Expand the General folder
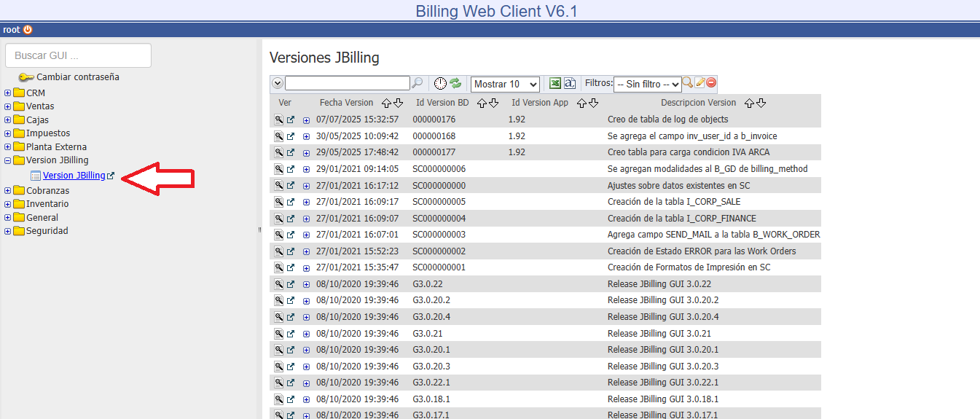The width and height of the screenshot is (980, 419). coord(8,218)
